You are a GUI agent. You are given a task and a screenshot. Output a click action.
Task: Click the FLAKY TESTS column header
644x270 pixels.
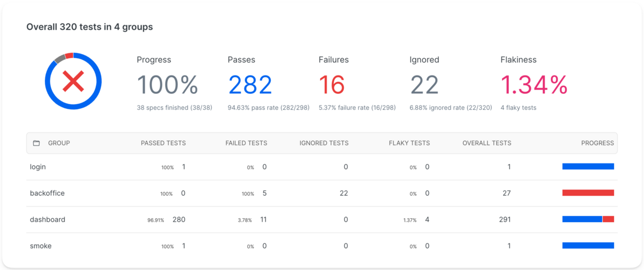point(409,143)
